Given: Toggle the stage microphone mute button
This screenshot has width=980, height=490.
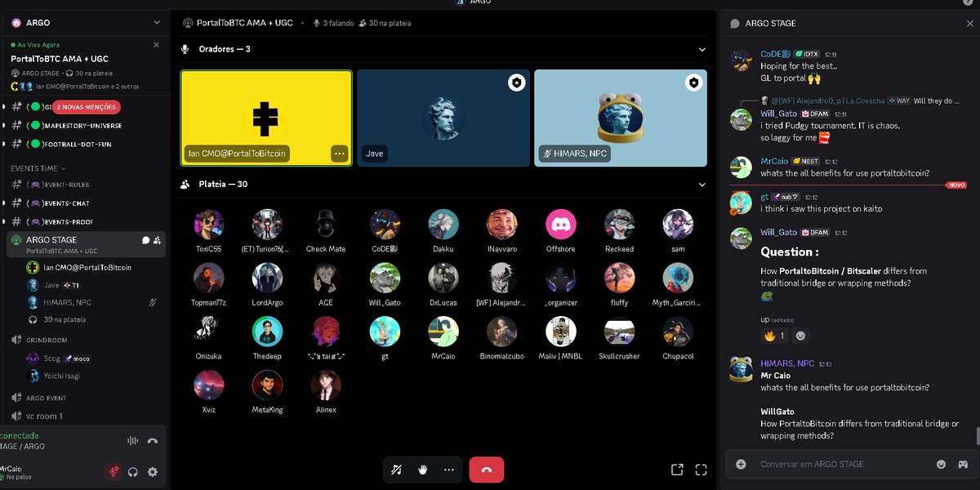Looking at the screenshot, I should (x=396, y=470).
